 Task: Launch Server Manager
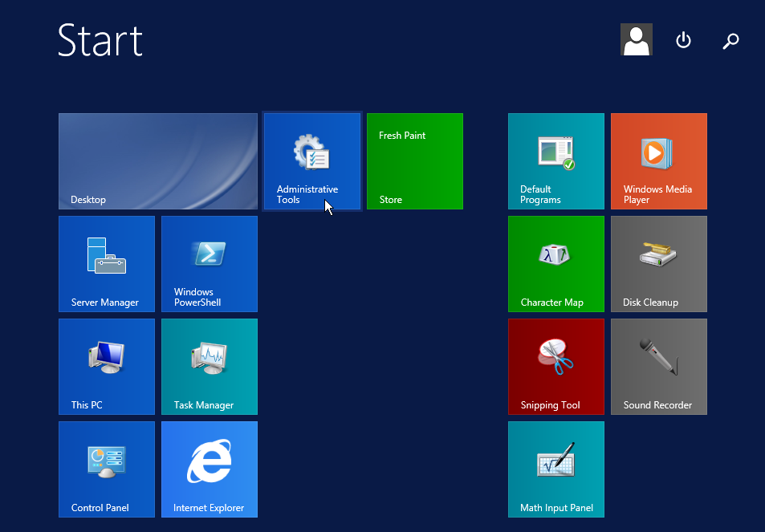106,263
